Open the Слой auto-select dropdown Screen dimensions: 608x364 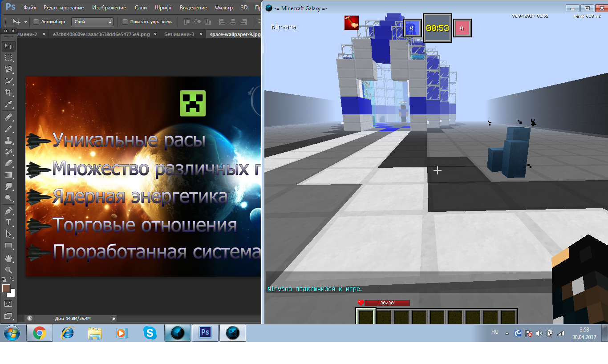(x=93, y=21)
